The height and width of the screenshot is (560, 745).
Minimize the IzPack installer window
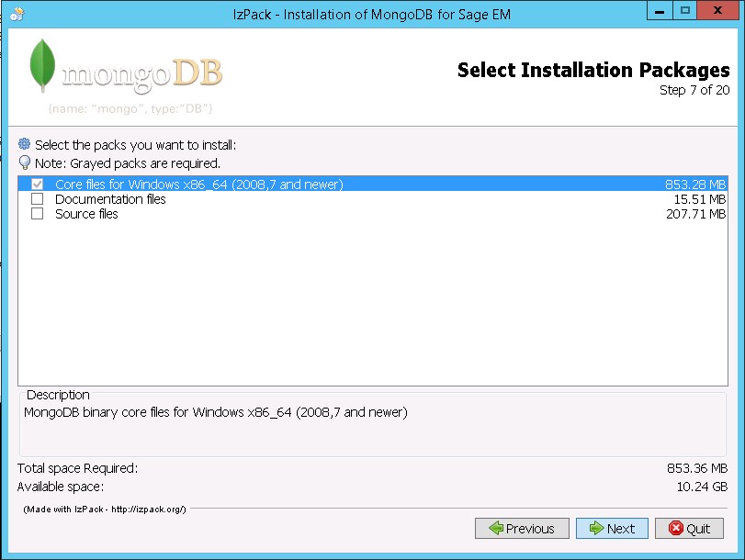click(x=660, y=10)
